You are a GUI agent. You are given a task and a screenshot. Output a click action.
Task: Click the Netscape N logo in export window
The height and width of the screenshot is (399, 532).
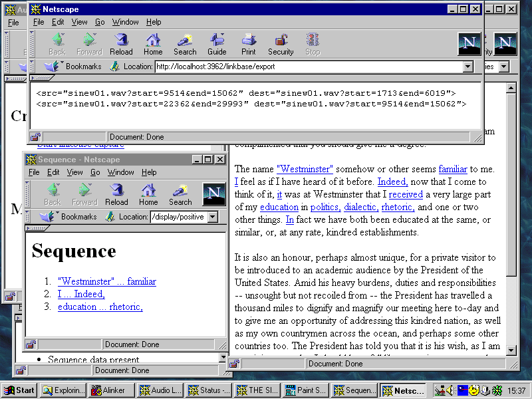click(x=469, y=44)
